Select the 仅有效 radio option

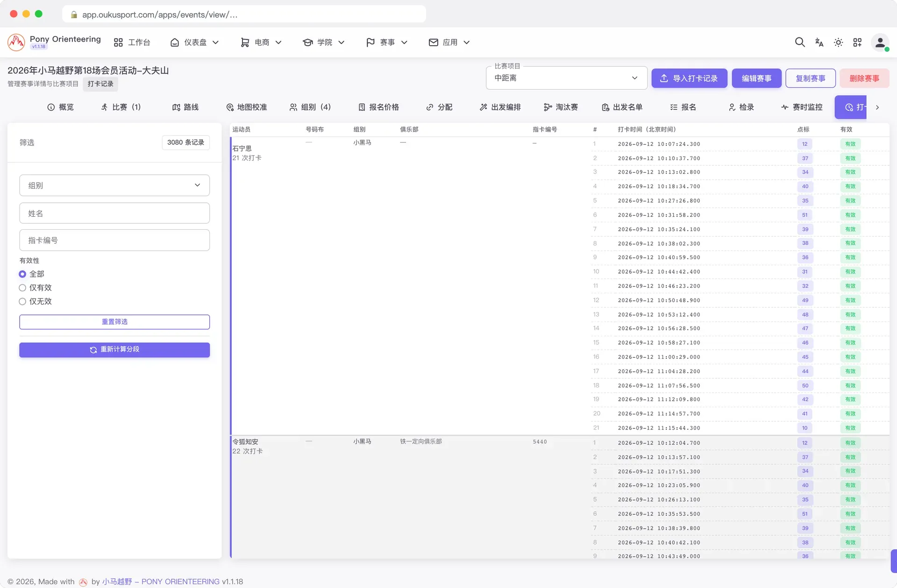click(x=22, y=288)
